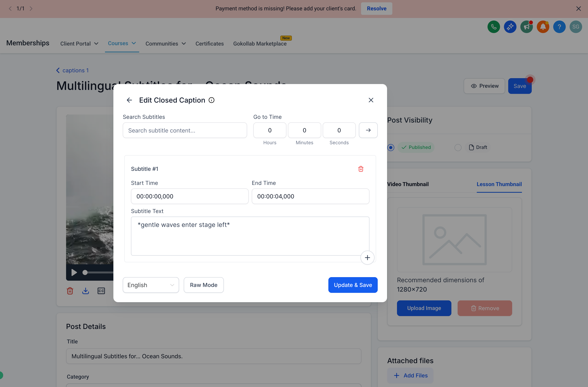This screenshot has height=387, width=588.
Task: Play the lesson video
Action: tap(74, 272)
